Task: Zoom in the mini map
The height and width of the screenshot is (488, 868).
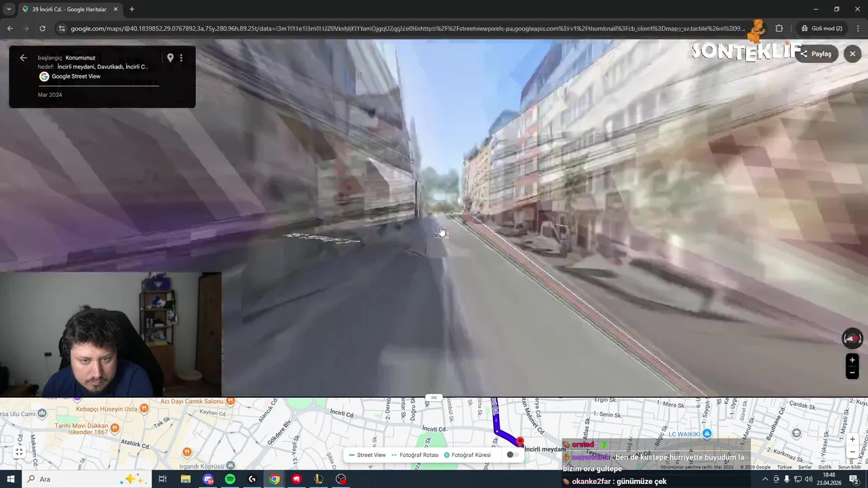Action: 853,439
